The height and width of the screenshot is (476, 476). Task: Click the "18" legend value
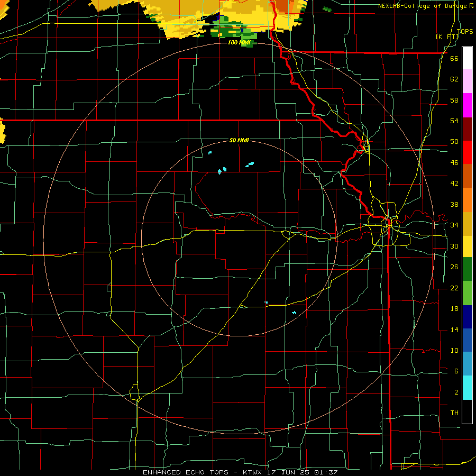coord(454,309)
